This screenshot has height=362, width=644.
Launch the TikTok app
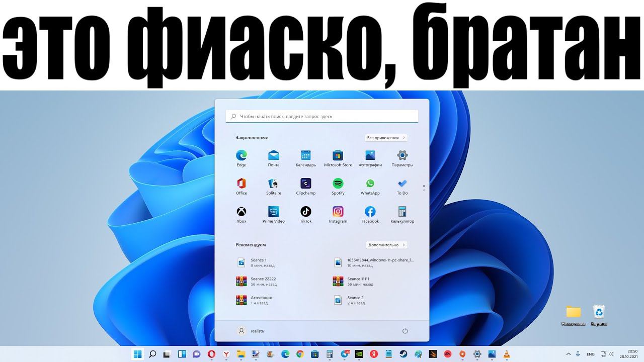click(306, 214)
